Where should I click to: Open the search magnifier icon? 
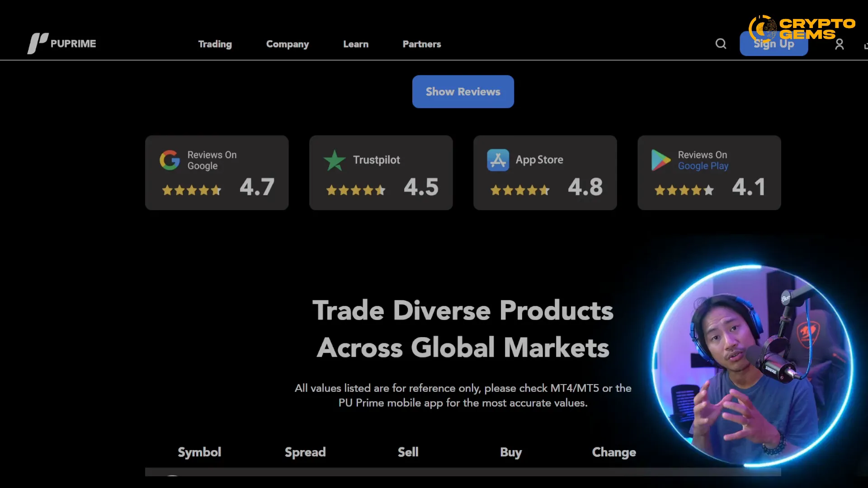[x=721, y=44]
